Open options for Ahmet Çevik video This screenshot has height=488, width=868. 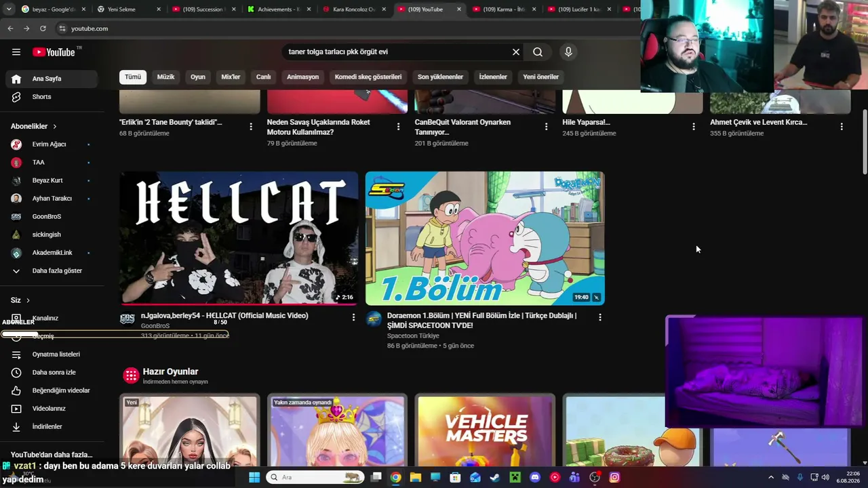[842, 127]
